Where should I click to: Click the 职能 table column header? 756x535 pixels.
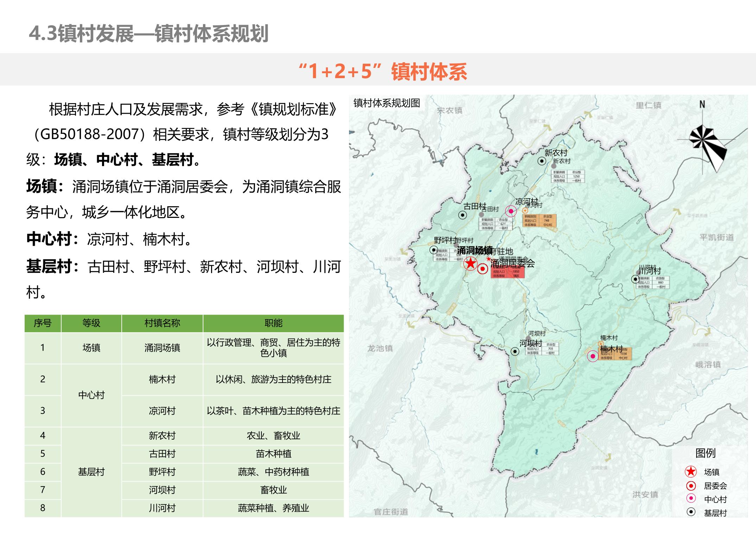[x=273, y=323]
